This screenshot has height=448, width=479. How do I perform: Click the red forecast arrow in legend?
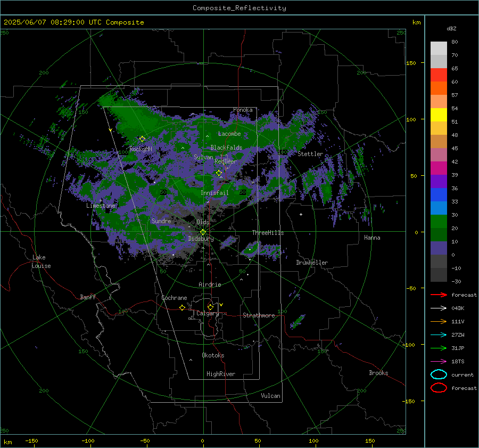tap(439, 295)
